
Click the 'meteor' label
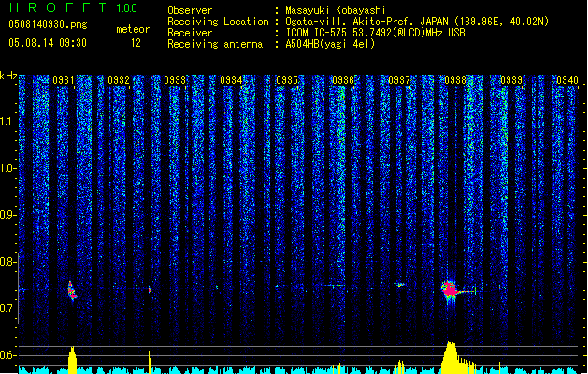133,29
